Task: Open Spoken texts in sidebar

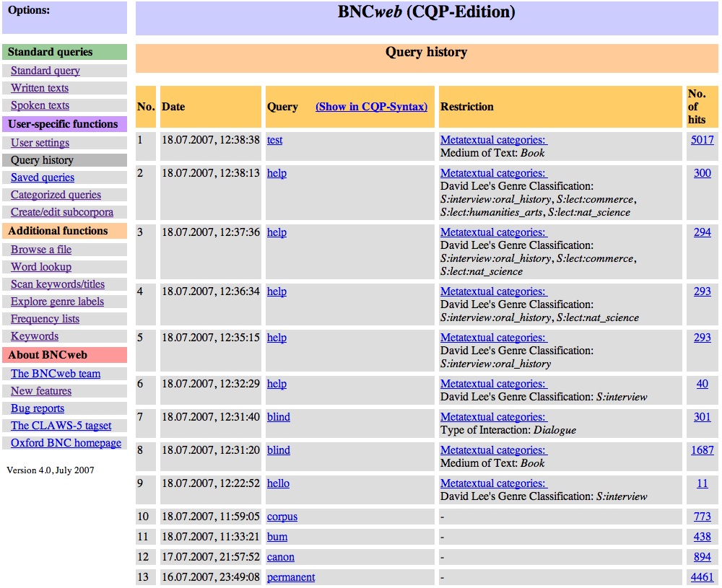Action: (x=40, y=105)
